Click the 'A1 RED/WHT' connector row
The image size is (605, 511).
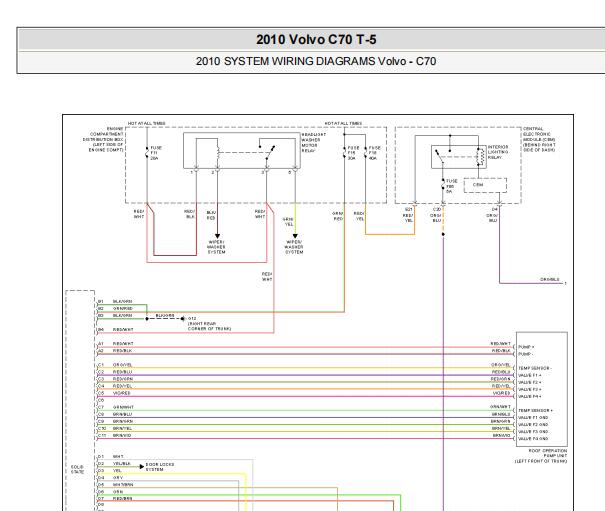coord(115,343)
